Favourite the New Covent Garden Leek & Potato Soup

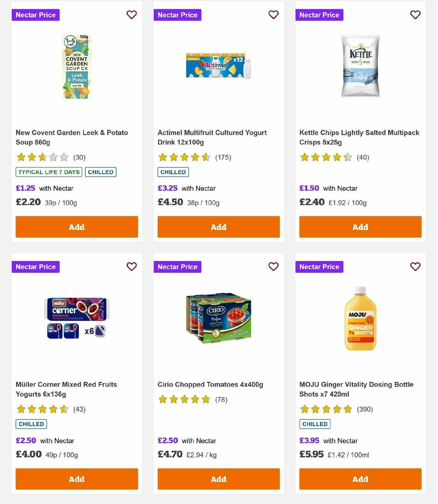point(131,15)
